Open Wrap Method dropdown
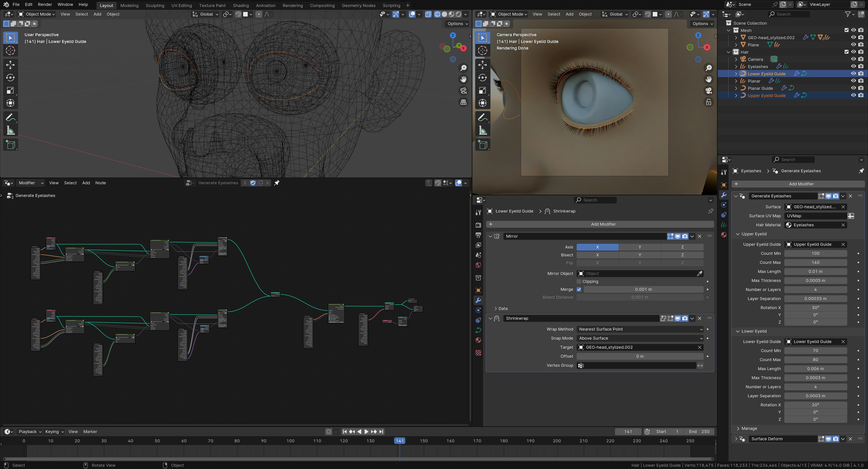Screen dimensions: 868x469 (640, 329)
